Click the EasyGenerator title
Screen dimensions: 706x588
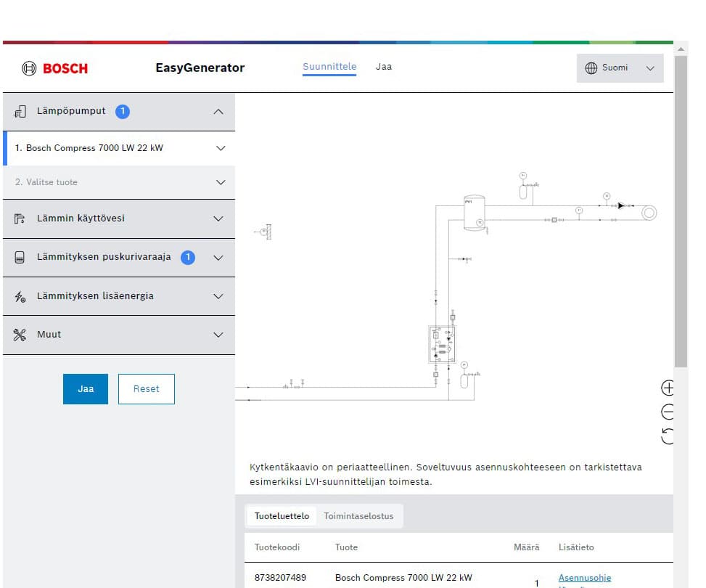coord(200,68)
